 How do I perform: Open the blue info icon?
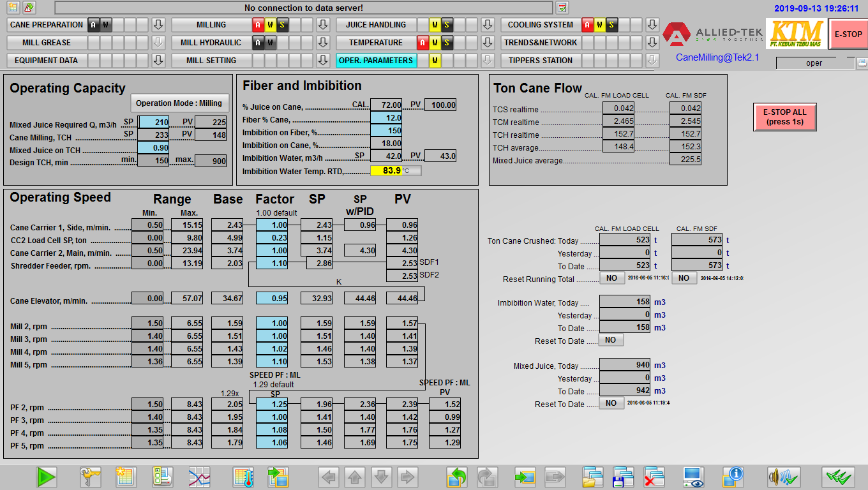733,477
